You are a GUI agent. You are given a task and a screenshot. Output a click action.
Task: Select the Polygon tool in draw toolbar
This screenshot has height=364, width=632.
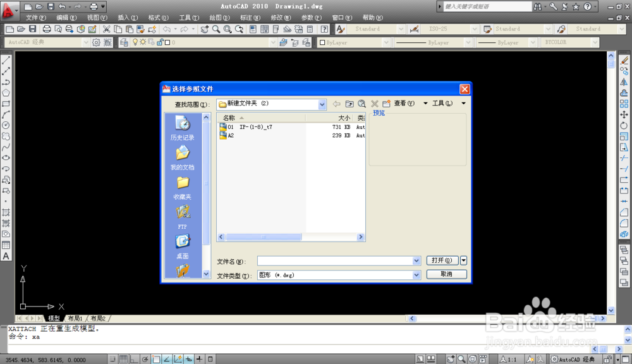coord(6,93)
